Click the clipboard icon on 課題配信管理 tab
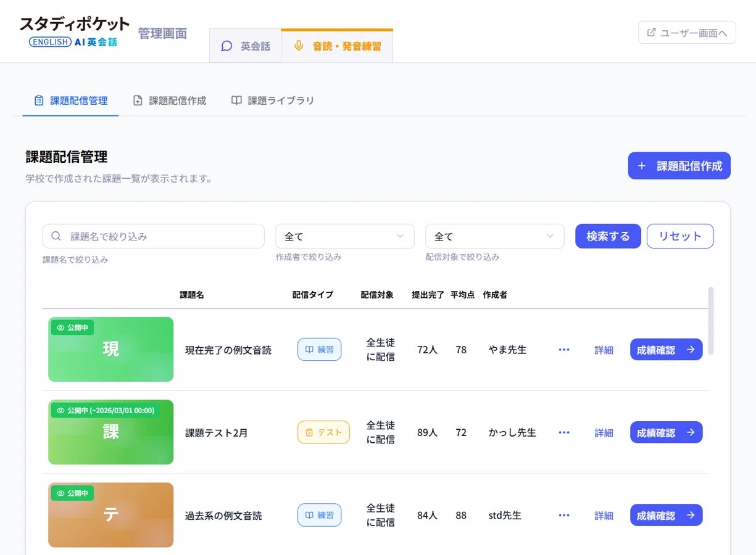This screenshot has width=756, height=555. coord(39,100)
